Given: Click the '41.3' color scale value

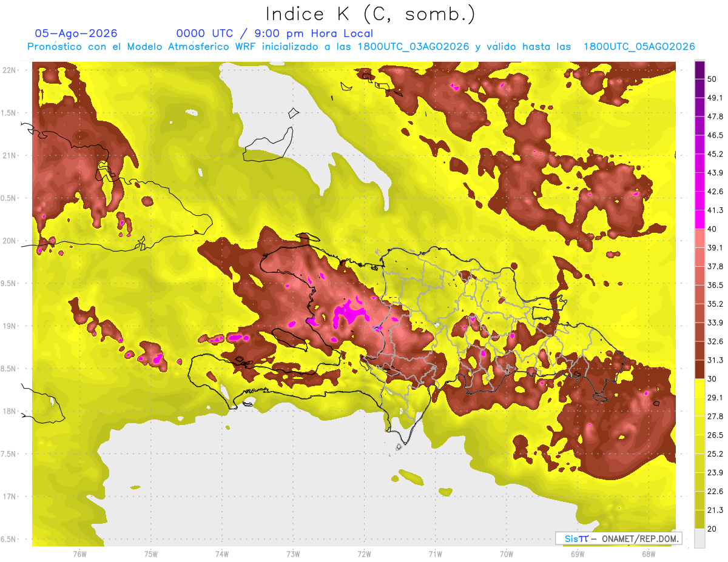Looking at the screenshot, I should (715, 210).
